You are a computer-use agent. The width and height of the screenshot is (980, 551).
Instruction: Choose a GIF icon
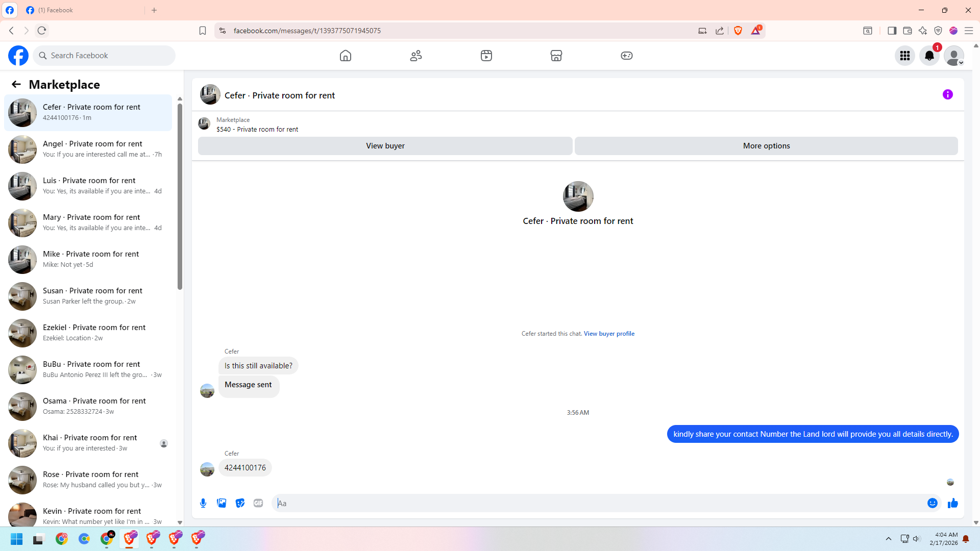point(258,503)
